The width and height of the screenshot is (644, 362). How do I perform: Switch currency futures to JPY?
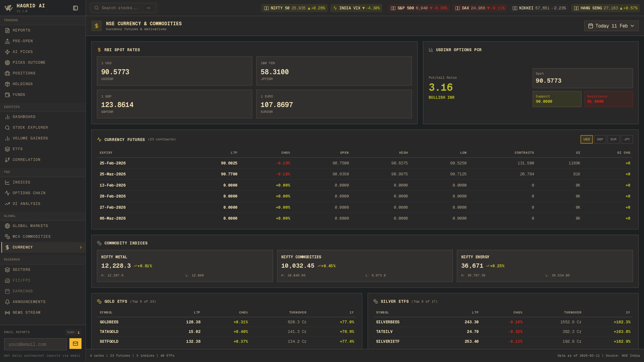(x=627, y=139)
